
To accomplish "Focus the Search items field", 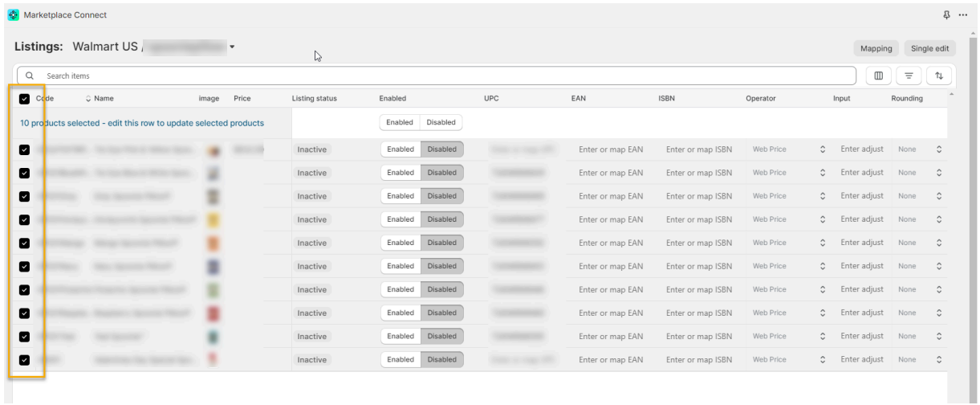I will (x=436, y=76).
